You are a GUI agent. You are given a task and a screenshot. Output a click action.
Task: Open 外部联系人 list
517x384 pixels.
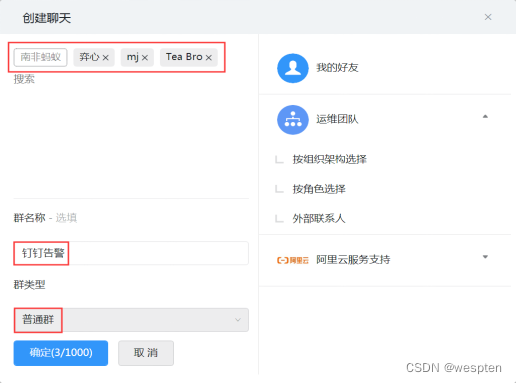point(319,219)
